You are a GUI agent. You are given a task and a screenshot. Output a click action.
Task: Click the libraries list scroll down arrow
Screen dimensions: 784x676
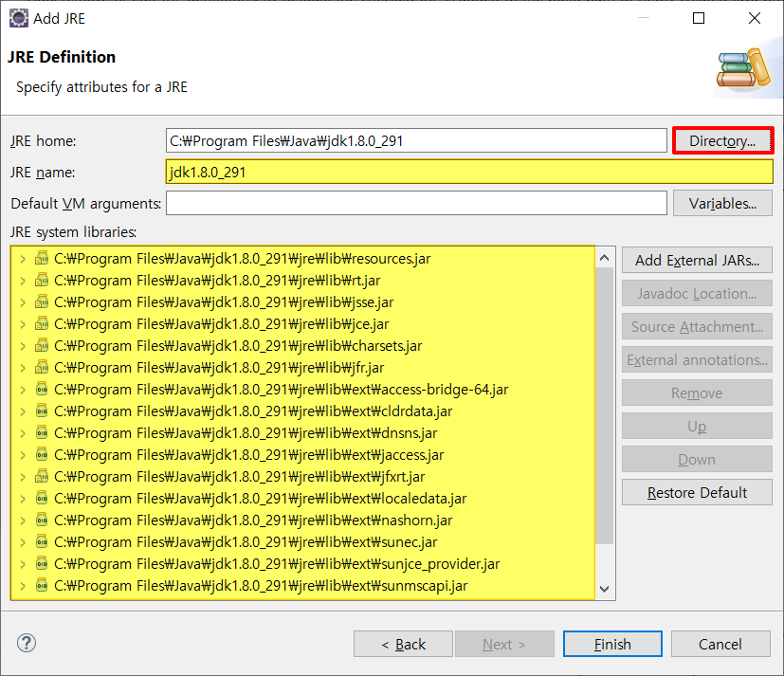tap(604, 589)
